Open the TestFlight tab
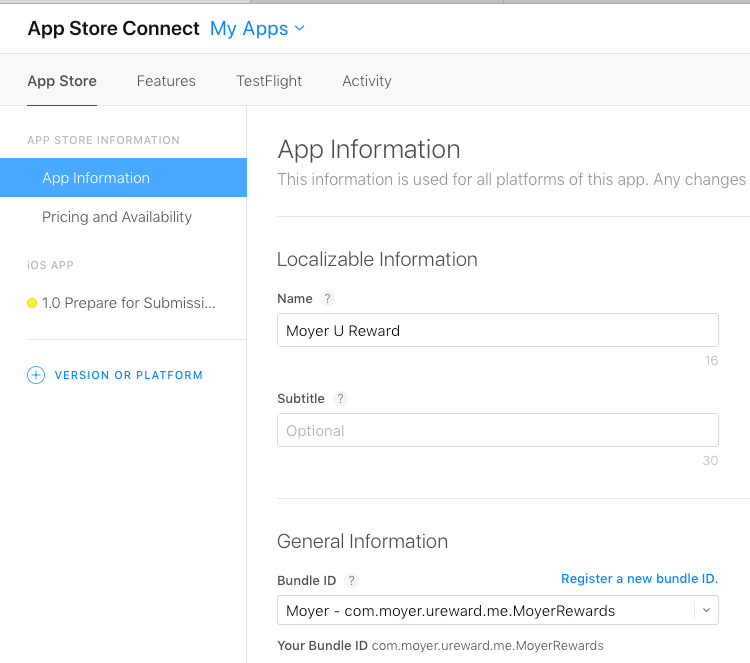The height and width of the screenshot is (663, 750). pos(269,81)
